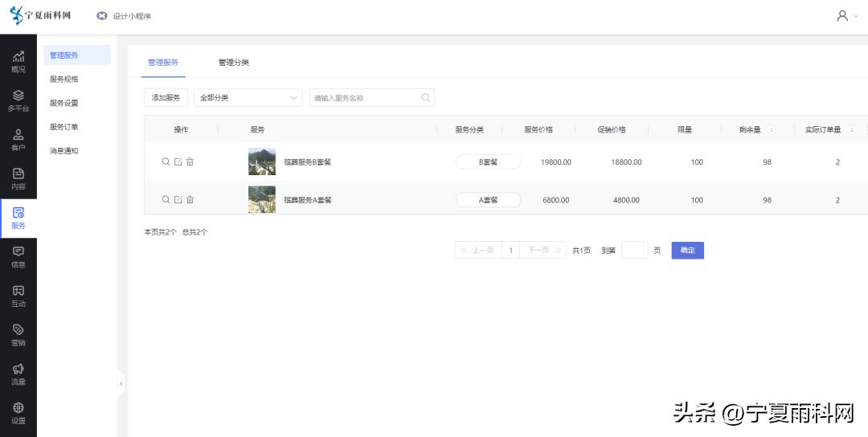Click the 本页共2个 总共2个 summary text

(x=176, y=232)
